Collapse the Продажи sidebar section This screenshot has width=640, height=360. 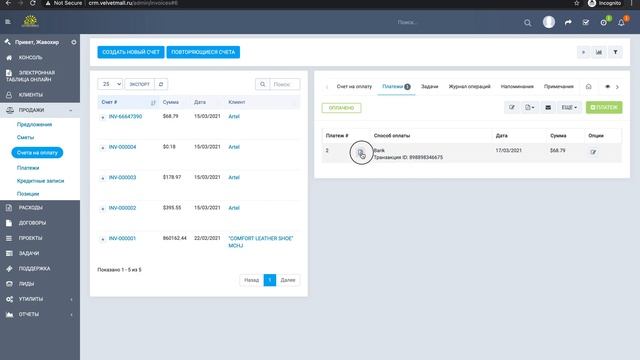(40, 110)
